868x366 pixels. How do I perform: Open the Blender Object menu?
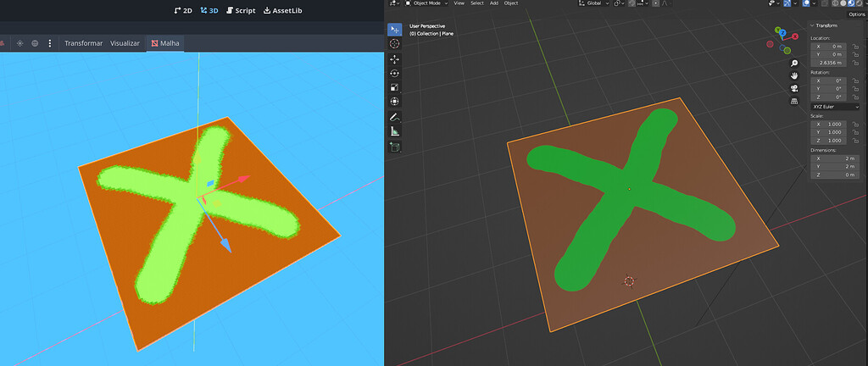(511, 3)
